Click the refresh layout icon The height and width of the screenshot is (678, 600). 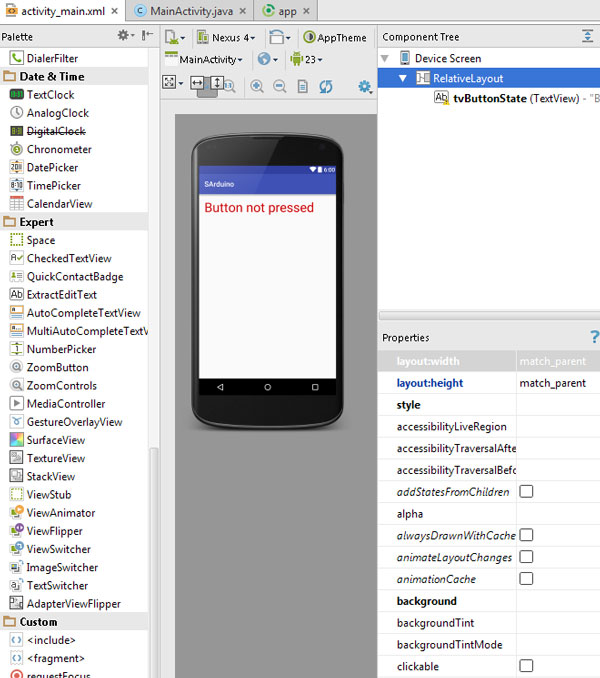[326, 86]
